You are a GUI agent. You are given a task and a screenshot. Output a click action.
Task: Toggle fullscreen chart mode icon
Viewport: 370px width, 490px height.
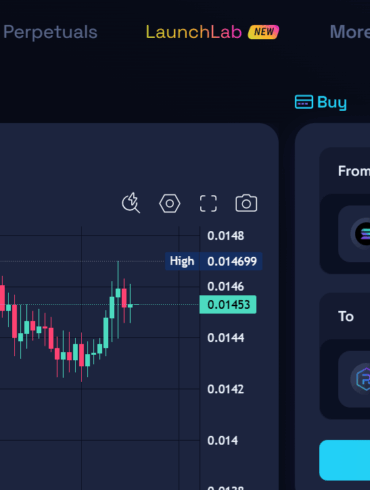pos(208,203)
